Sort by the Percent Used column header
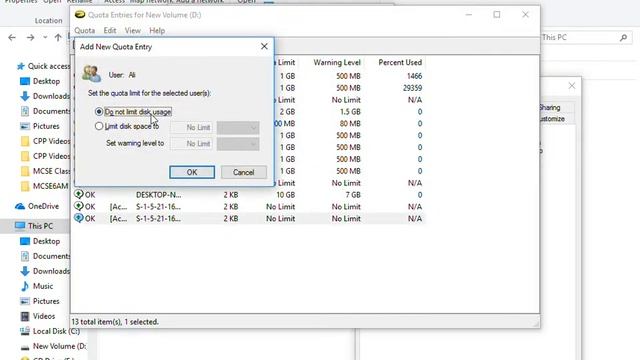The height and width of the screenshot is (360, 640). (x=400, y=62)
